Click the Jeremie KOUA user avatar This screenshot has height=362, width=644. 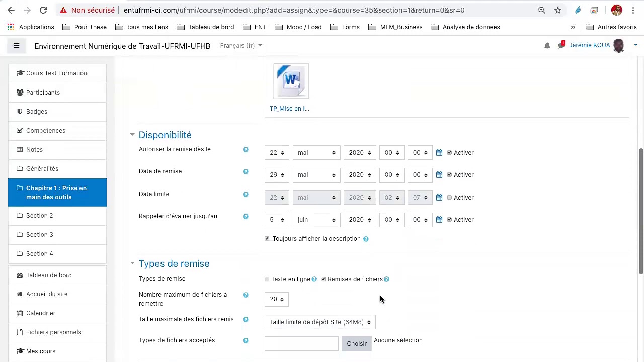[619, 45]
